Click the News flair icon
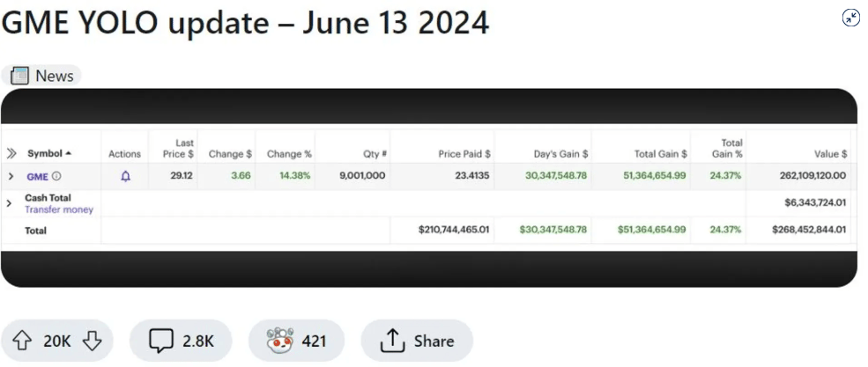The image size is (868, 367). tap(19, 76)
